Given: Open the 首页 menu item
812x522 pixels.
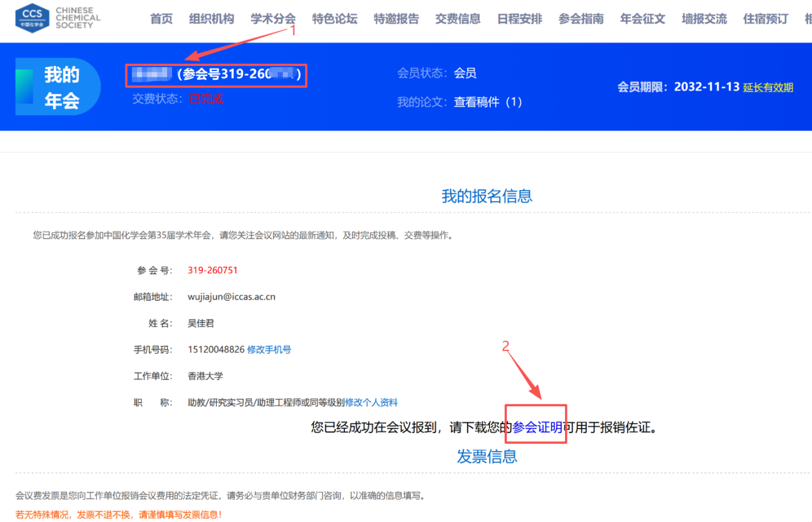Looking at the screenshot, I should click(x=161, y=19).
